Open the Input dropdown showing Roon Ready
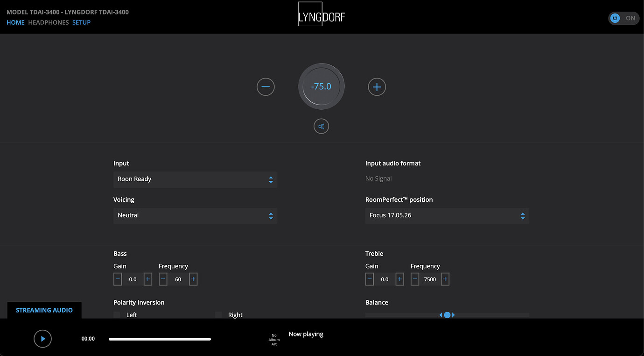Image resolution: width=644 pixels, height=356 pixels. [195, 179]
